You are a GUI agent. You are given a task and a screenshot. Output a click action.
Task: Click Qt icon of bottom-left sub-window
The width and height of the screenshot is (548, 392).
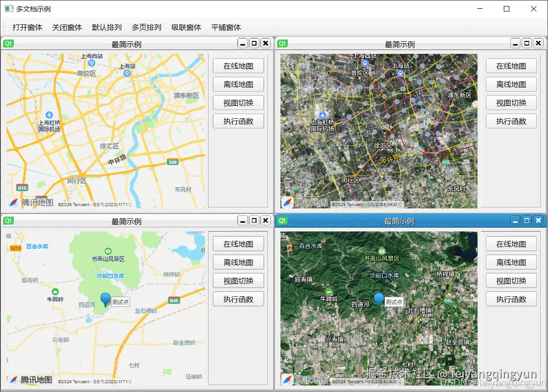pos(8,220)
